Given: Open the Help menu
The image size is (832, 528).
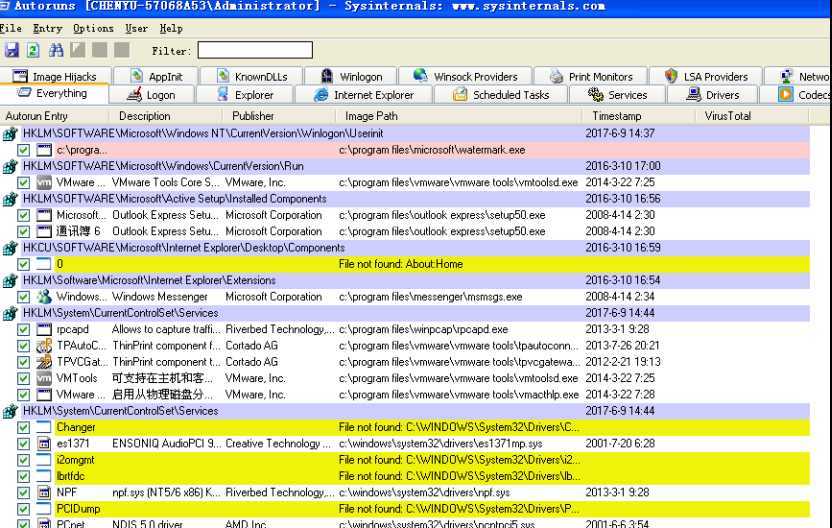Looking at the screenshot, I should click(171, 29).
